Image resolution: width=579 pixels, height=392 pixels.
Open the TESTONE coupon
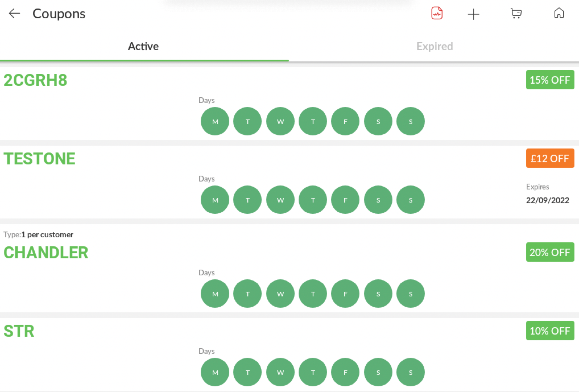39,159
